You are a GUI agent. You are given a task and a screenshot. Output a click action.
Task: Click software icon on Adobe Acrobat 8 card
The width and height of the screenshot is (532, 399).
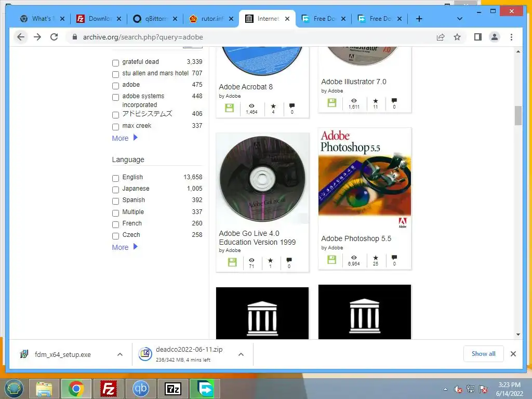pos(229,108)
